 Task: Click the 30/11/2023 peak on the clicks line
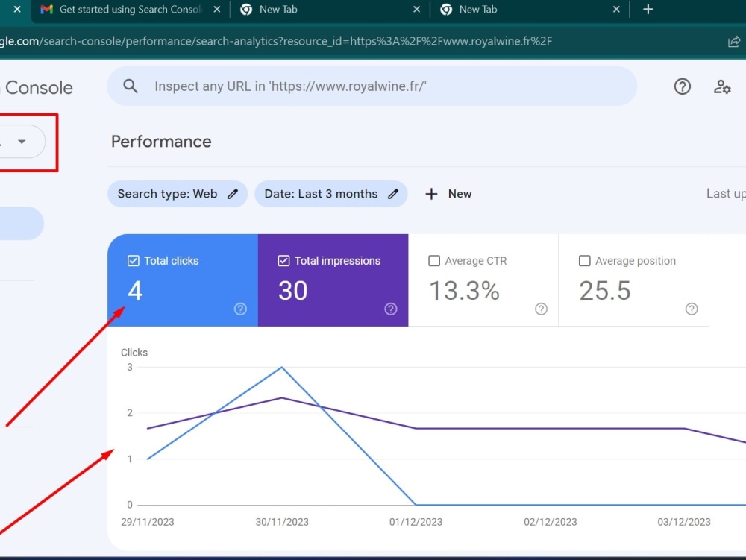[x=282, y=367]
